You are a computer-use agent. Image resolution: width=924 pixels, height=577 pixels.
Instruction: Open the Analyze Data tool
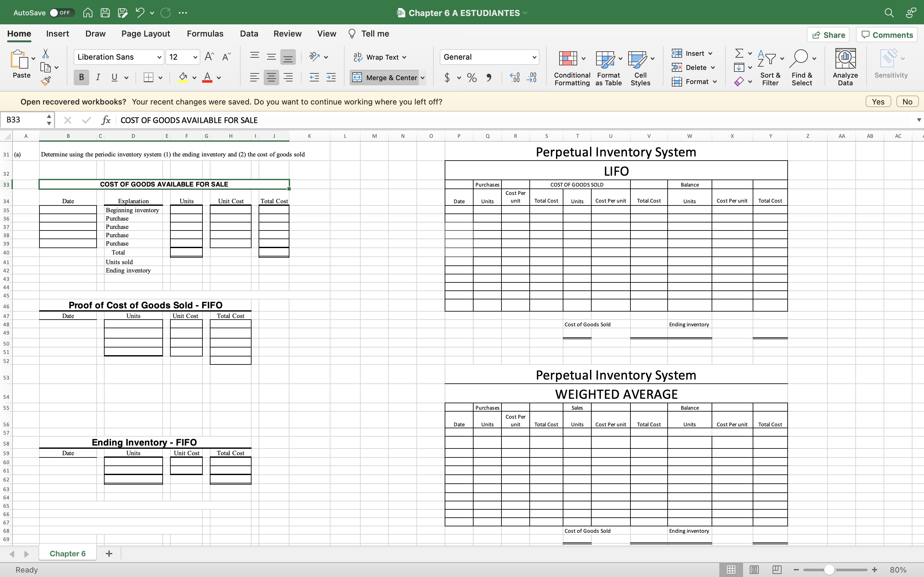click(845, 67)
